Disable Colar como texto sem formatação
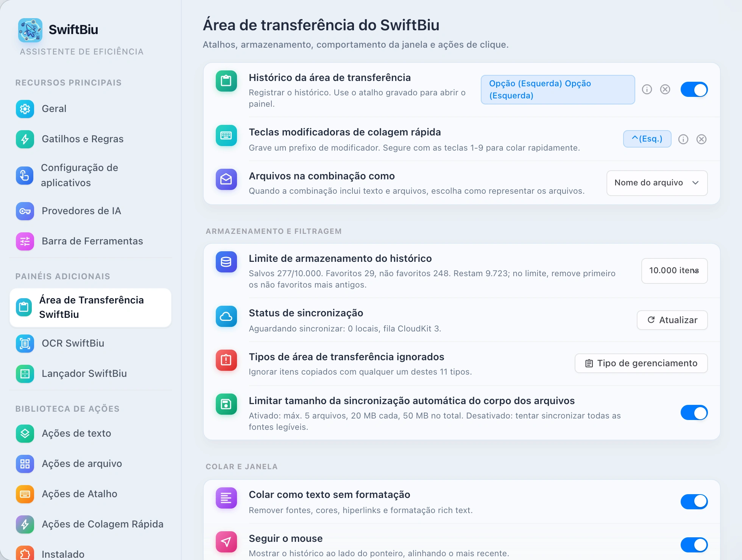The image size is (742, 560). (x=694, y=502)
